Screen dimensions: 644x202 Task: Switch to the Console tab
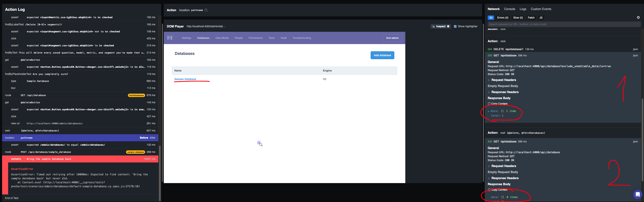[x=509, y=9]
